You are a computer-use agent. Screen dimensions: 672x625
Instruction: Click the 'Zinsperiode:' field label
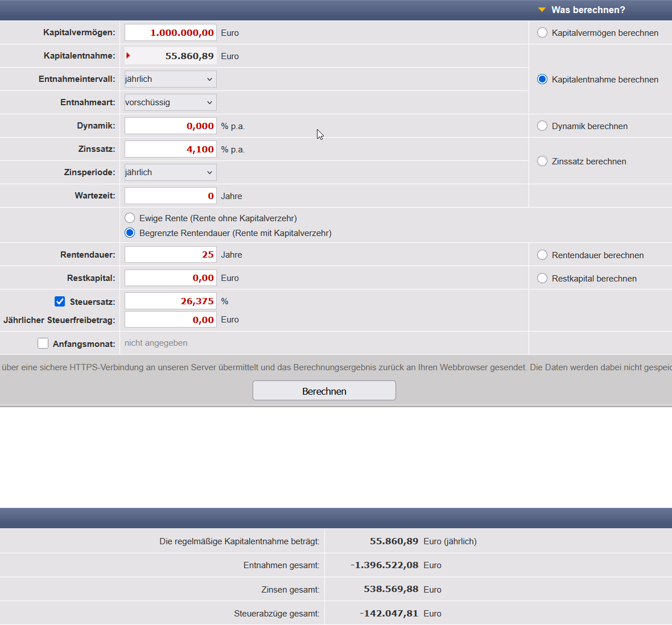click(89, 172)
